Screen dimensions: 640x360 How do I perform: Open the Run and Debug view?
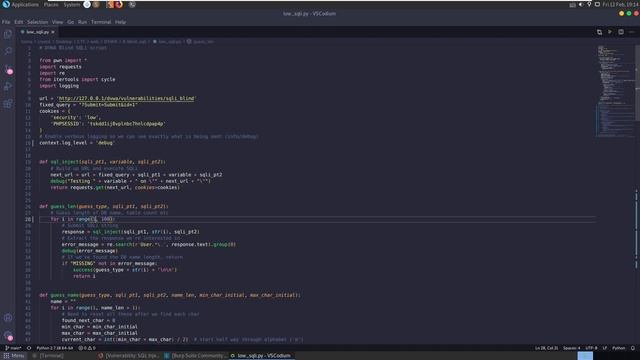tap(8, 86)
